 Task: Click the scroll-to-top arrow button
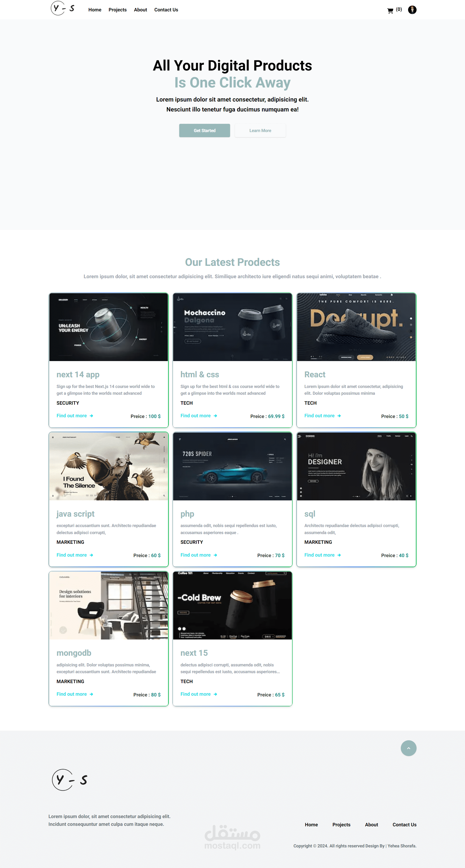408,748
